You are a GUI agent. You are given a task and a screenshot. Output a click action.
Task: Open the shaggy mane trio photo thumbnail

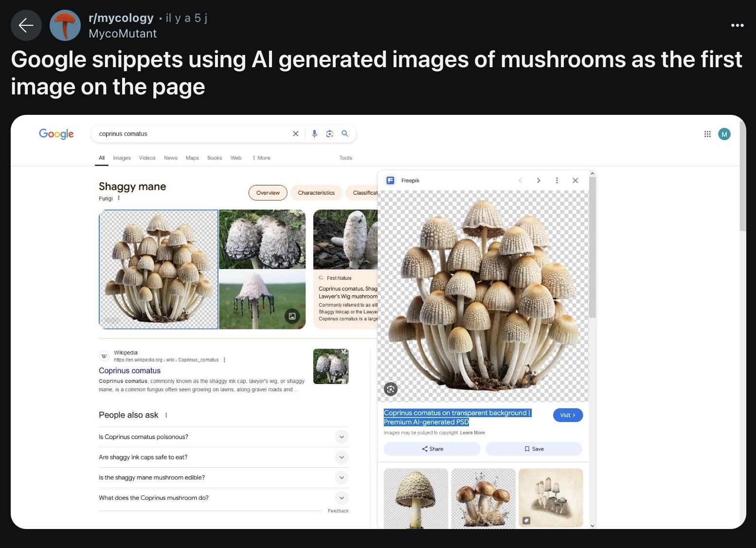tap(262, 239)
